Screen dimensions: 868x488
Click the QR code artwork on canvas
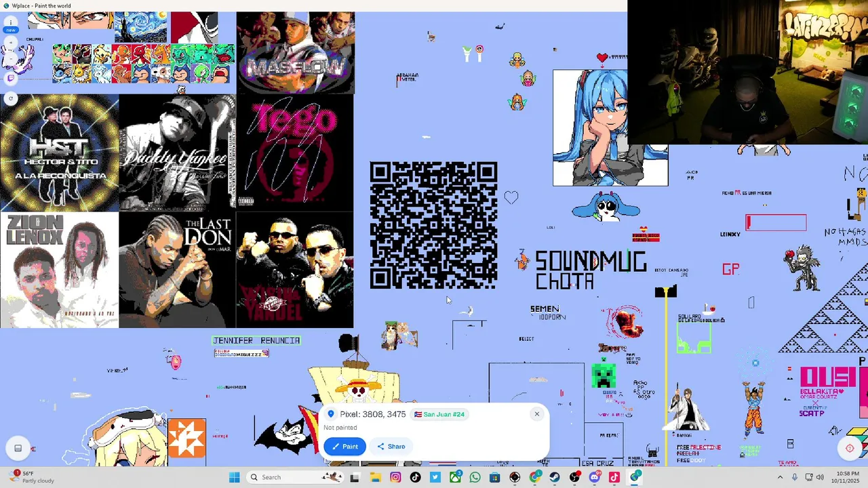click(433, 225)
